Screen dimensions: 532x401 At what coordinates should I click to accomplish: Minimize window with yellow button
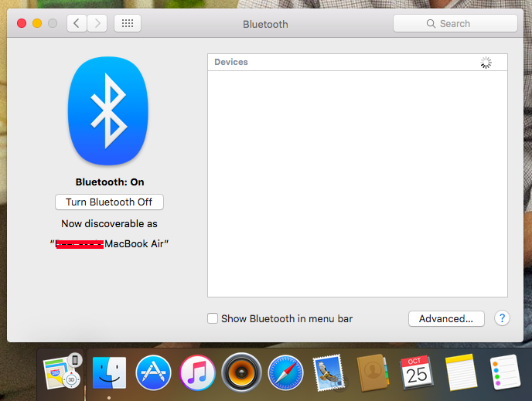[37, 23]
